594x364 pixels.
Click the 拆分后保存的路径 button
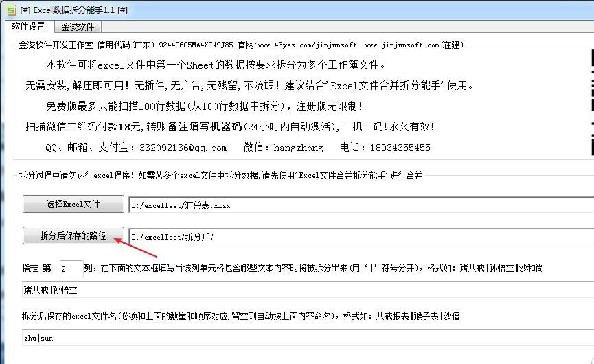click(x=73, y=236)
